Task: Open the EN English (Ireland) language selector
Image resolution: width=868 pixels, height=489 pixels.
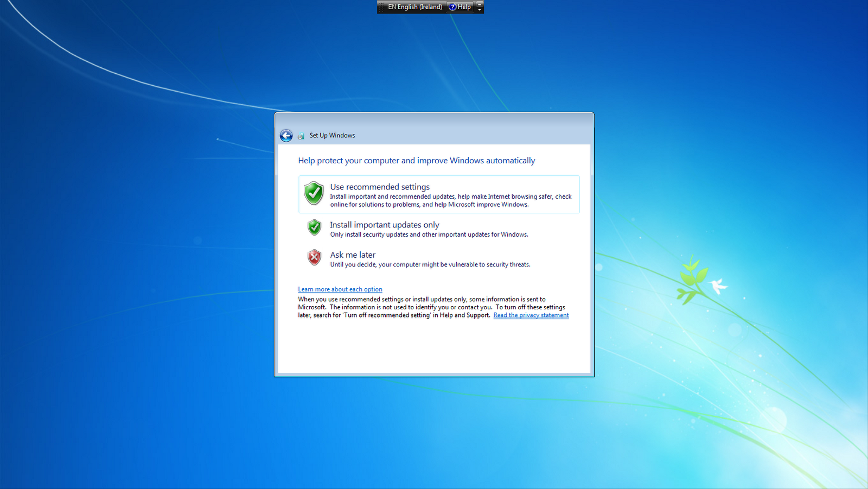Action: click(415, 7)
